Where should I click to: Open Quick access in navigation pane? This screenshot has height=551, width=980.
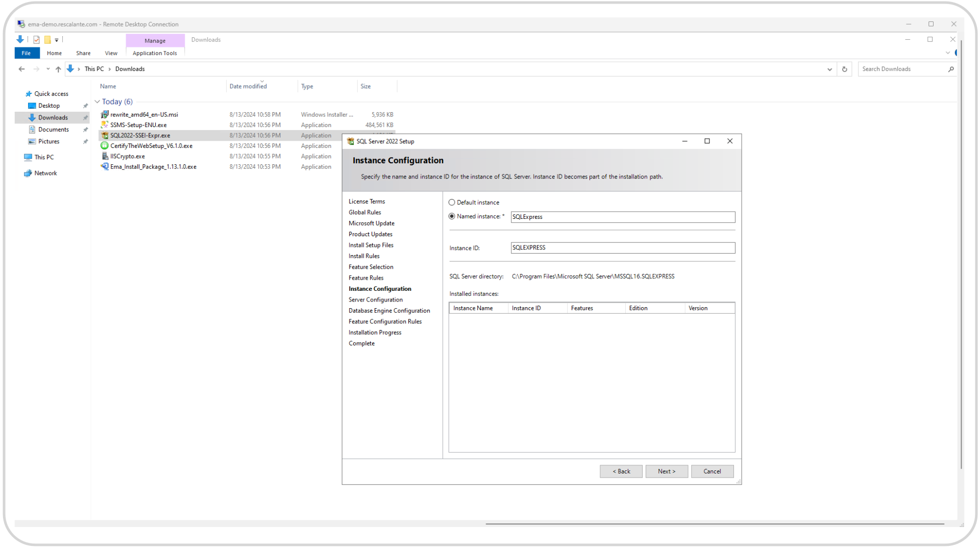coord(51,94)
